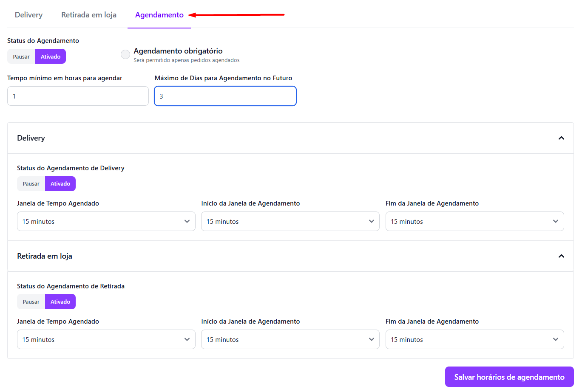Focus the Máximo de Dias para Agendamento field

225,96
